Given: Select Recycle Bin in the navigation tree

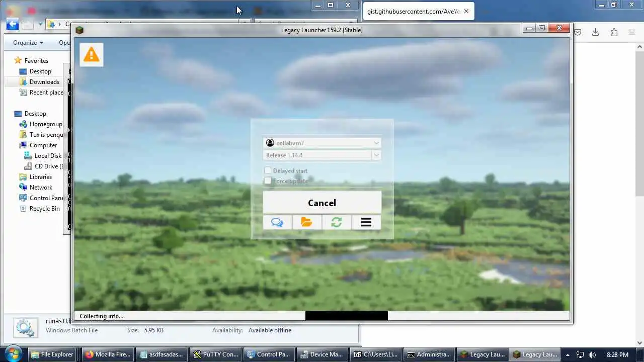Looking at the screenshot, I should 45,208.
